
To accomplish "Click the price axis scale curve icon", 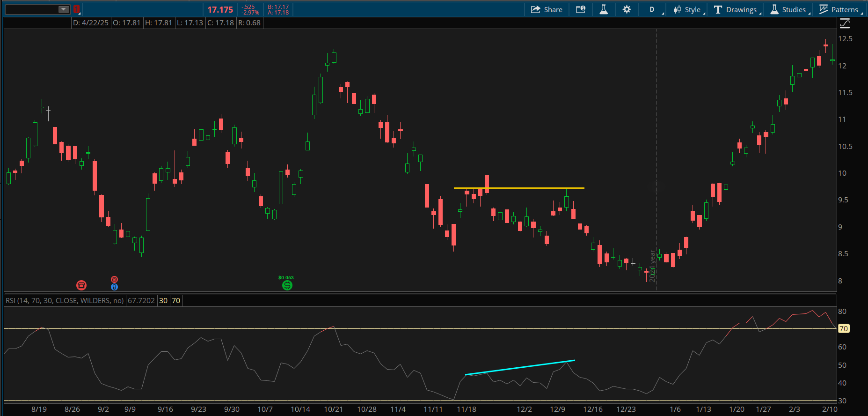I will 845,23.
